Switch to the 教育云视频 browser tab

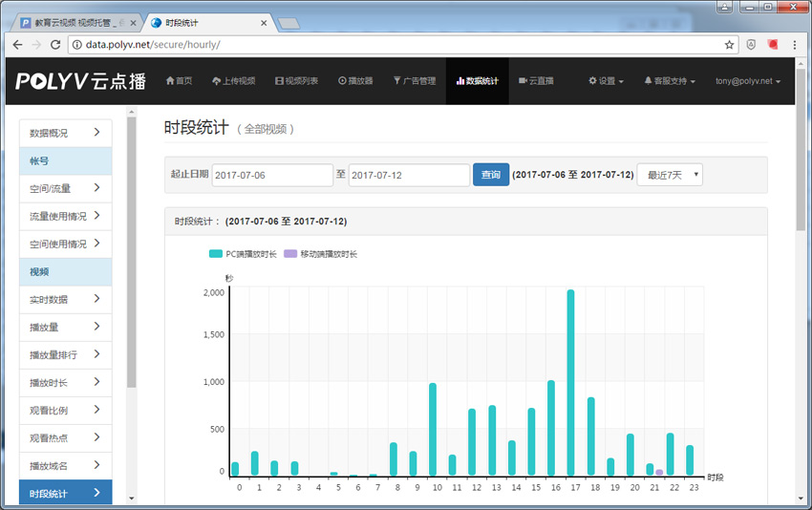(x=78, y=21)
